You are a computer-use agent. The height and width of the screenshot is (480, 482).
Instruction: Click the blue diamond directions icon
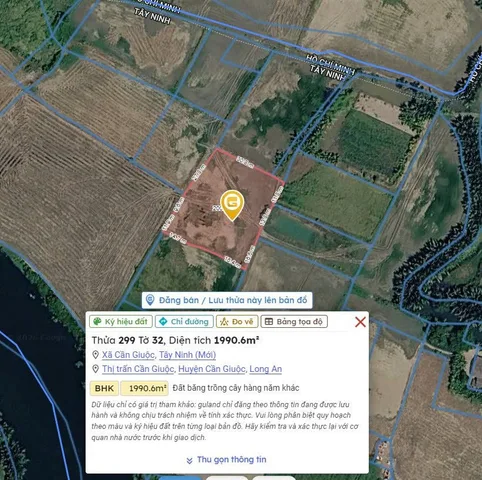[x=163, y=321]
